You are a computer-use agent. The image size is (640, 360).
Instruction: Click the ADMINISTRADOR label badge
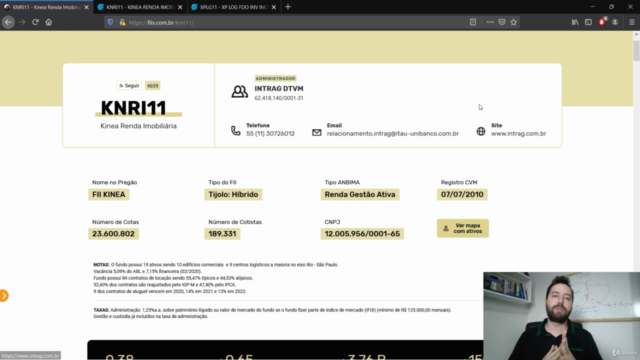(276, 78)
